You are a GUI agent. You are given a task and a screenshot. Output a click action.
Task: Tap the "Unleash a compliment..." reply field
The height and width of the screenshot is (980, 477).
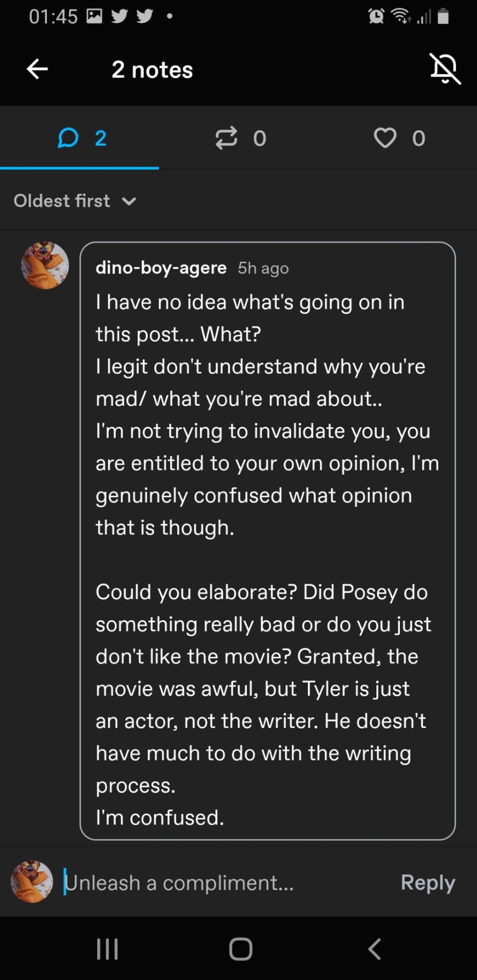coord(225,883)
